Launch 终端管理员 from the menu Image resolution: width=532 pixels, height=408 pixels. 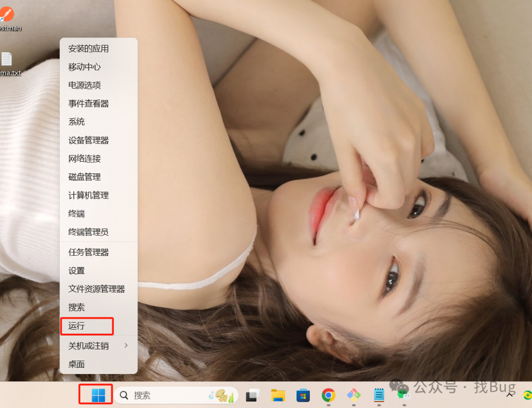99,232
